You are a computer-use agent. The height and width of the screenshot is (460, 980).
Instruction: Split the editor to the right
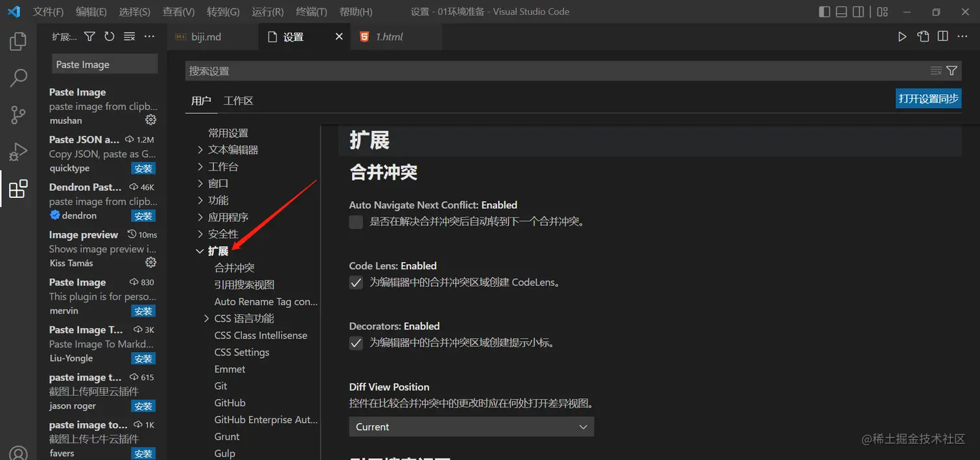click(943, 36)
